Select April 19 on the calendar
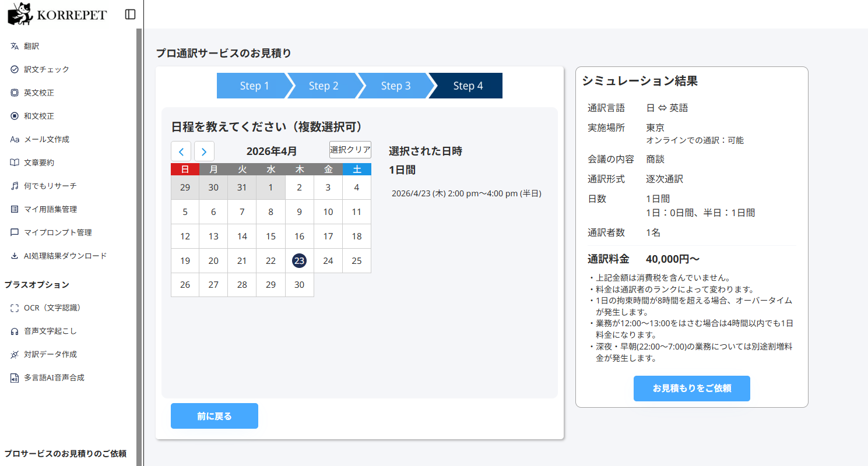 pyautogui.click(x=185, y=261)
